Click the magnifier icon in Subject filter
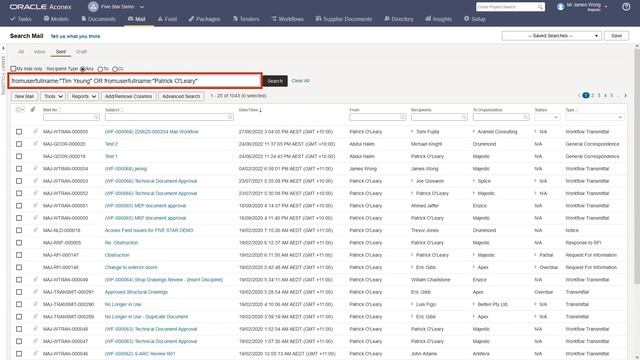The image size is (640, 360). [x=230, y=117]
